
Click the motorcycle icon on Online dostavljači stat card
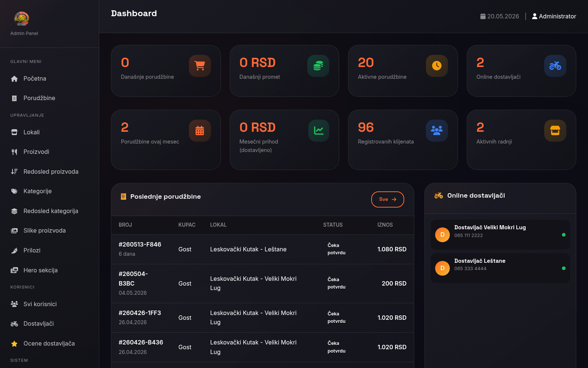point(555,66)
